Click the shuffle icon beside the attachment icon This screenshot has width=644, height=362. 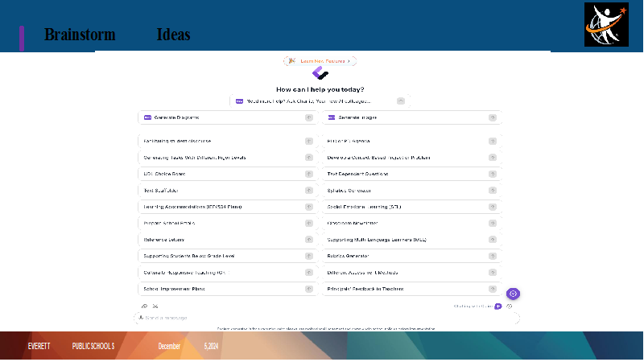point(155,306)
